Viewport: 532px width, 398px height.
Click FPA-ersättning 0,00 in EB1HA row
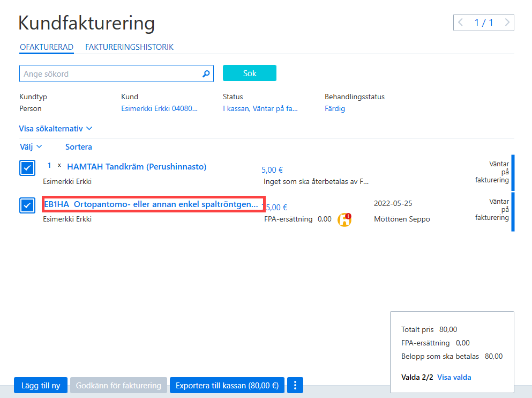pyautogui.click(x=298, y=219)
